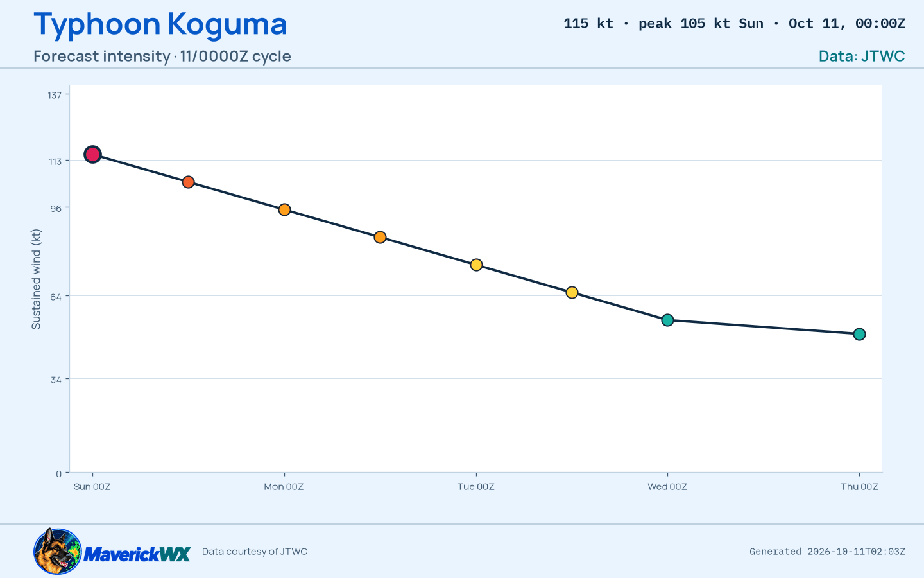The width and height of the screenshot is (924, 578).
Task: Click the Tue 12Z yellow forecast point
Action: click(572, 292)
